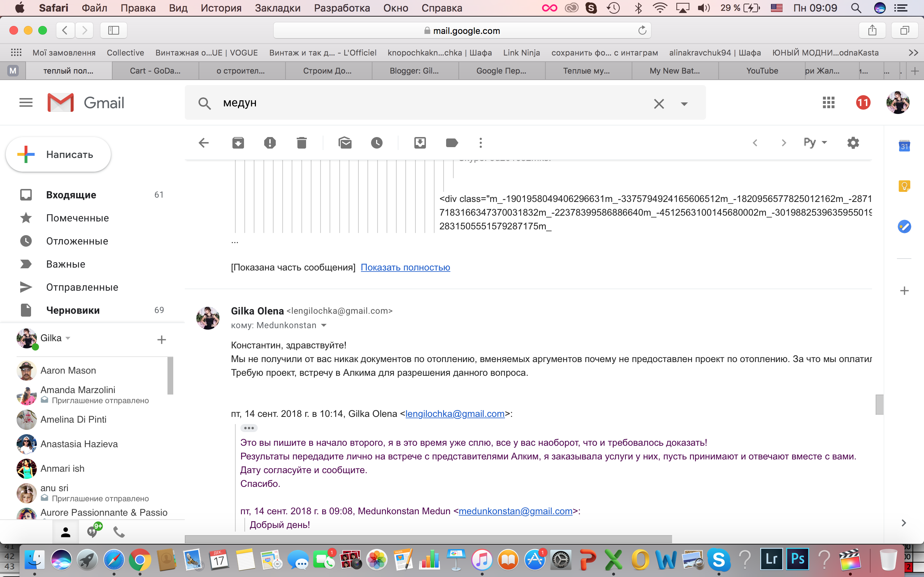Show trimmed content ellipsis in quoted reply
This screenshot has width=924, height=577.
249,428
